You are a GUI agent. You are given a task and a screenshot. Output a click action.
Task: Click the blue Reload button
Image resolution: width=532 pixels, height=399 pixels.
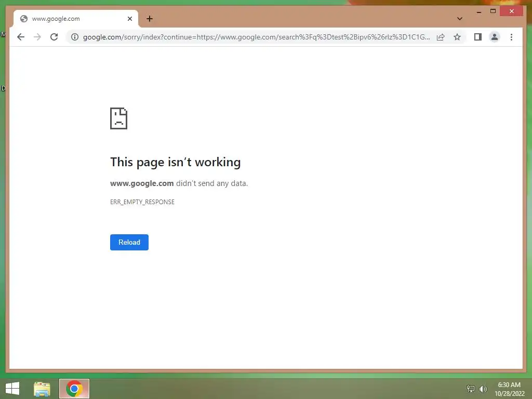129,242
